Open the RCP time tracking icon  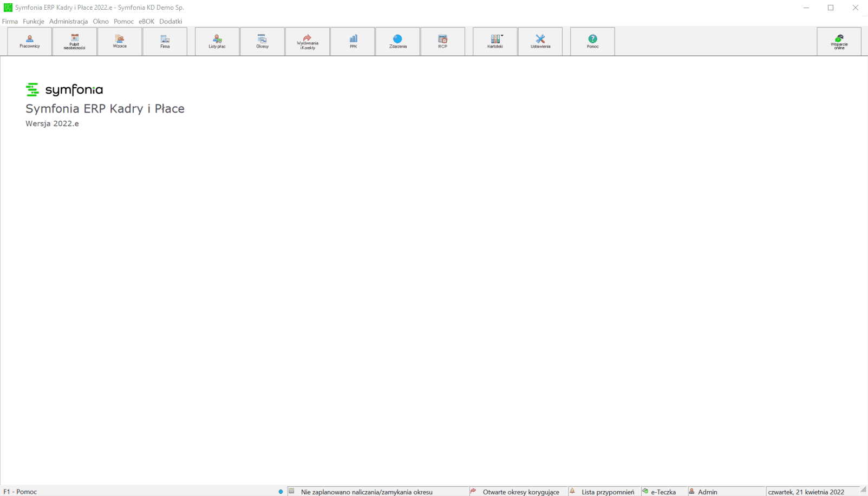tap(443, 41)
